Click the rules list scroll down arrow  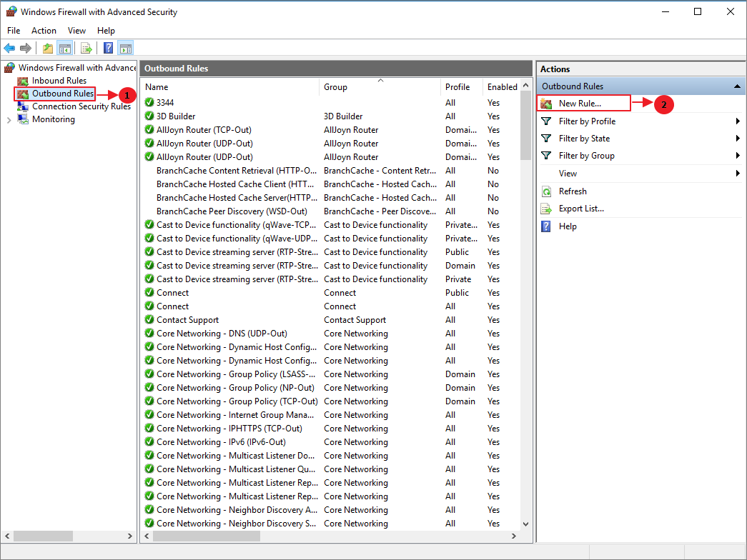coord(526,524)
